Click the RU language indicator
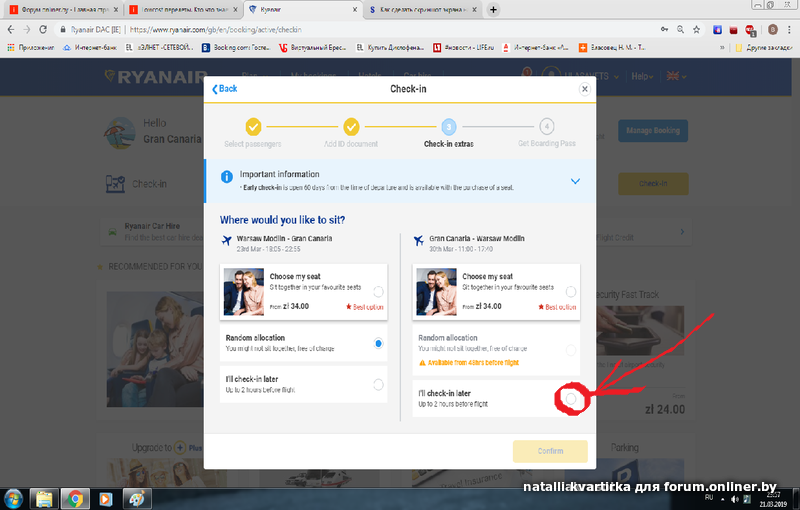Screen dimensions: 800x510 (x=709, y=497)
